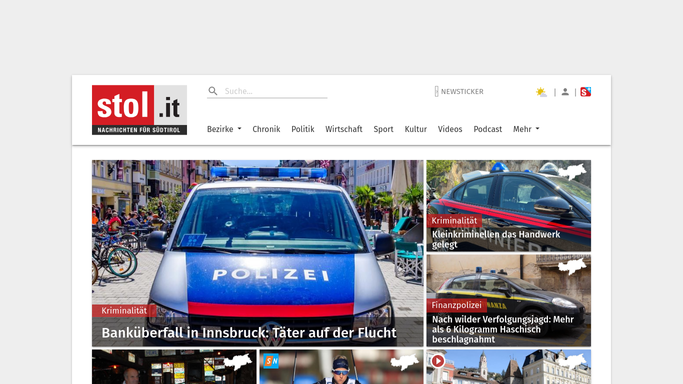Open Kleinkriminellen das Handwerk gelegt article
The height and width of the screenshot is (384, 683).
(x=496, y=239)
